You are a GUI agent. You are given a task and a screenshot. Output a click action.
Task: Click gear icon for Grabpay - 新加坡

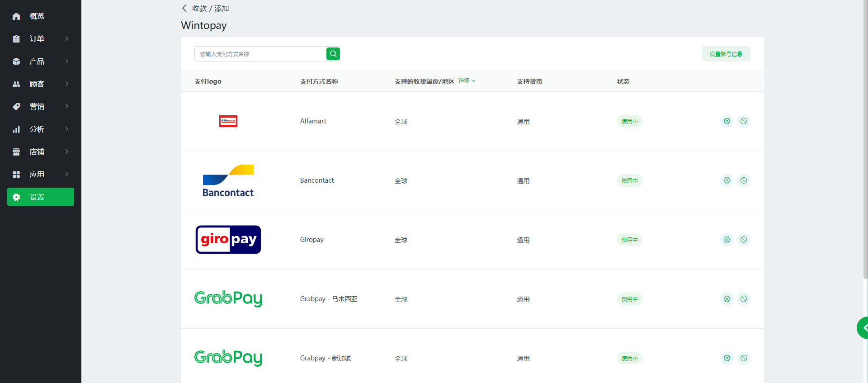click(x=726, y=358)
